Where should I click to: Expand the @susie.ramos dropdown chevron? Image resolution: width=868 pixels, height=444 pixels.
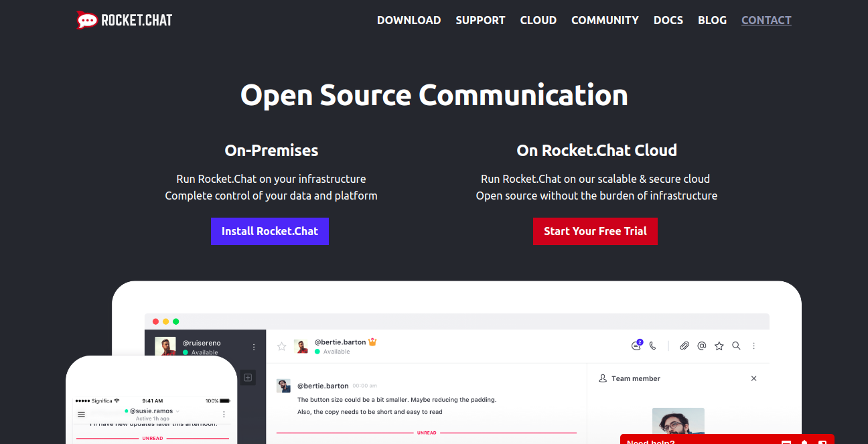(177, 411)
